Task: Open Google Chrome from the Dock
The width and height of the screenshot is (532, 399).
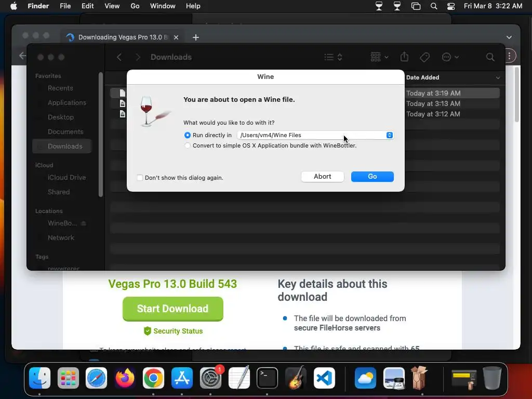Action: [153, 378]
